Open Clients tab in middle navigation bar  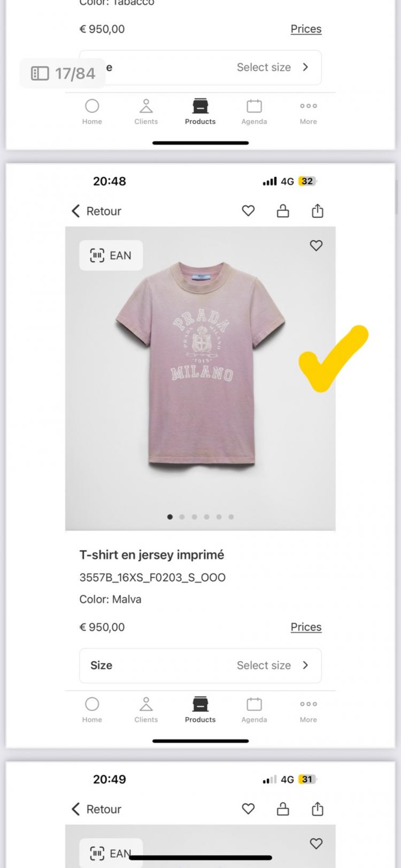click(146, 710)
